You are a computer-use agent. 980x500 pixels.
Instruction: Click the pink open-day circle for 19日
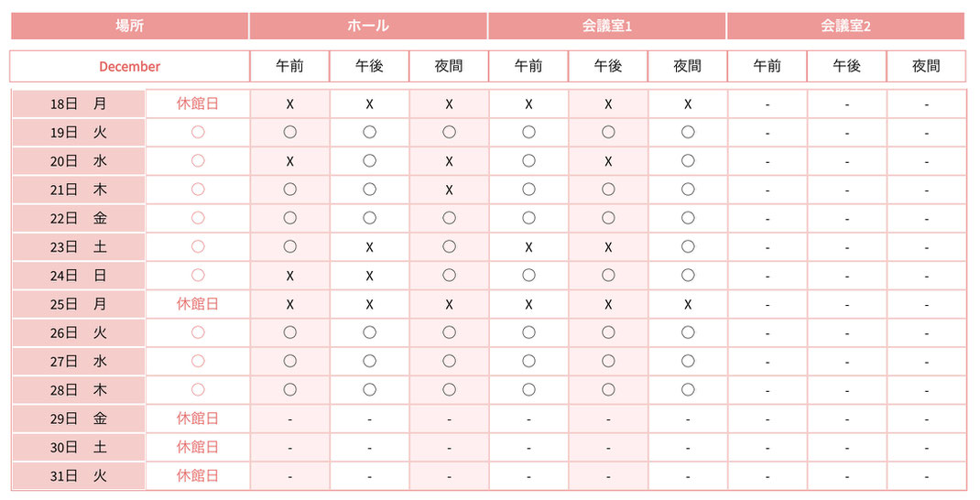coord(198,132)
